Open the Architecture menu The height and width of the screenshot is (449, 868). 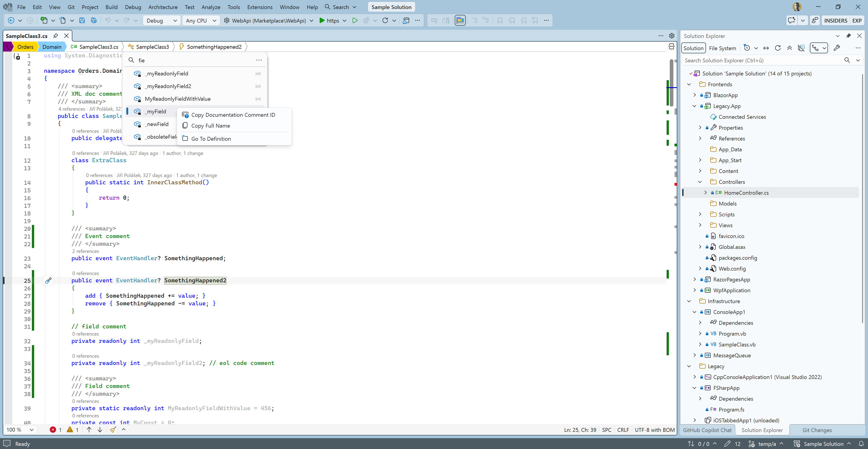click(163, 7)
